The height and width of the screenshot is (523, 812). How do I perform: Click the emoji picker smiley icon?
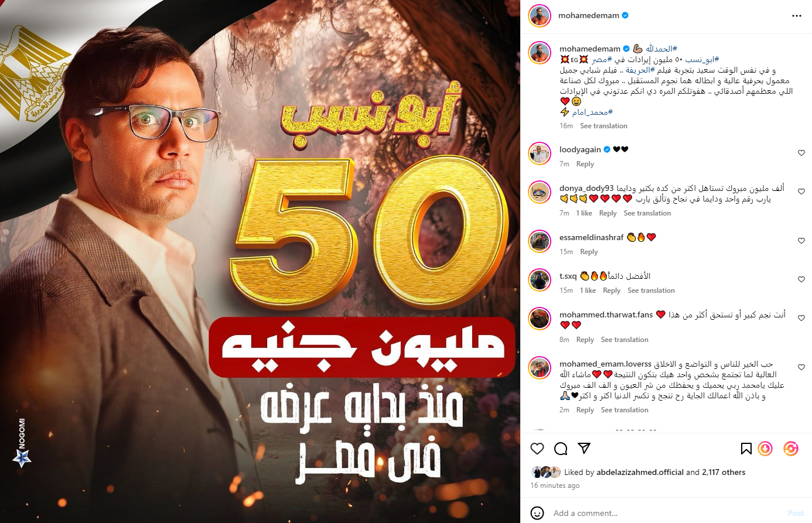pos(537,513)
